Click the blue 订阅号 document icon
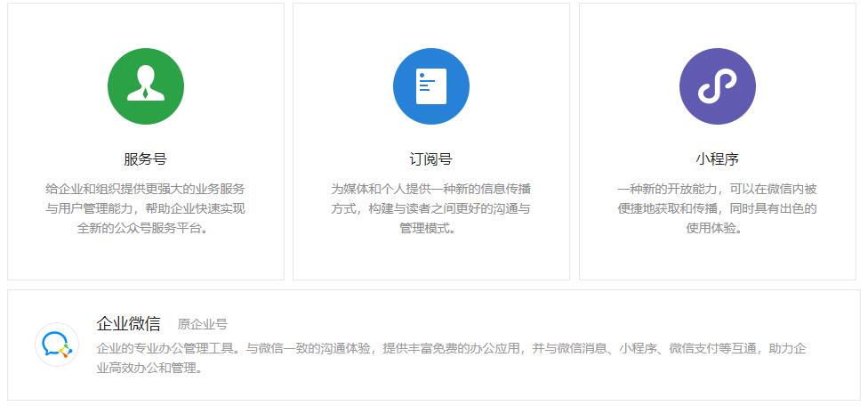 [431, 86]
